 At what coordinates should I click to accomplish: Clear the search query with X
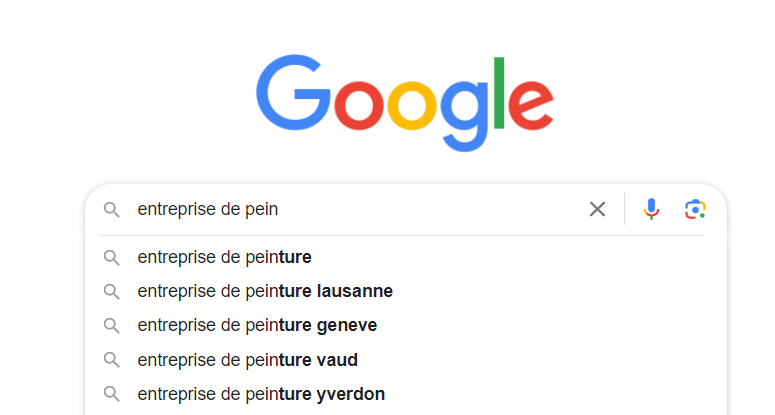pyautogui.click(x=597, y=209)
